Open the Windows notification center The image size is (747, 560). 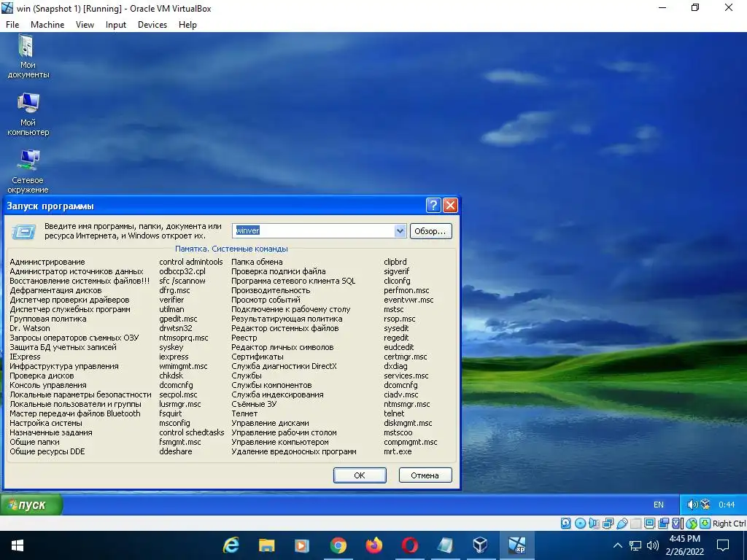[723, 545]
